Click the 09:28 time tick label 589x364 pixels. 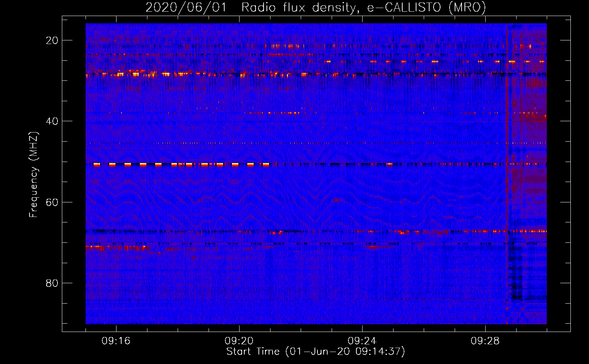click(x=485, y=341)
